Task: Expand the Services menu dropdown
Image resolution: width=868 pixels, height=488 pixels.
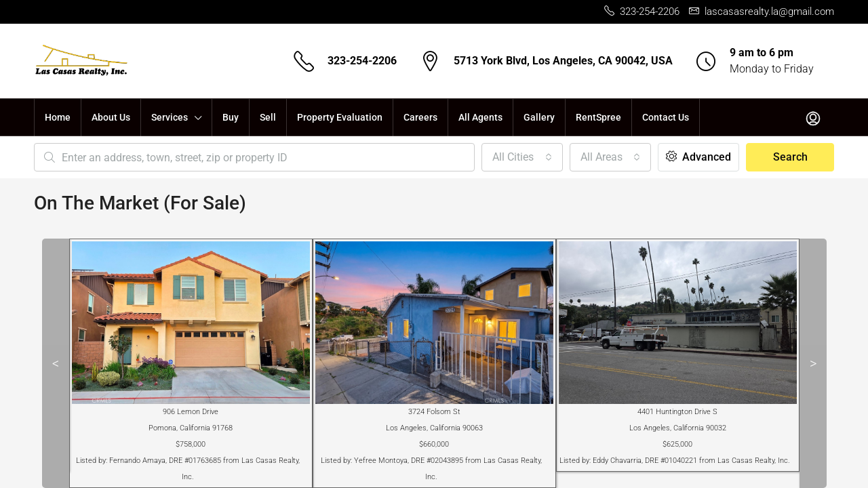Action: tap(176, 117)
